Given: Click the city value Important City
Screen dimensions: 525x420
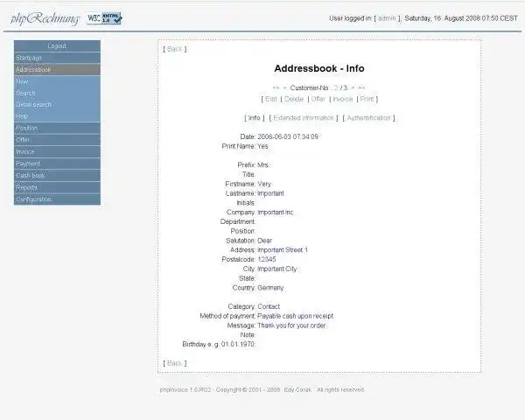Looking at the screenshot, I should click(x=277, y=269).
